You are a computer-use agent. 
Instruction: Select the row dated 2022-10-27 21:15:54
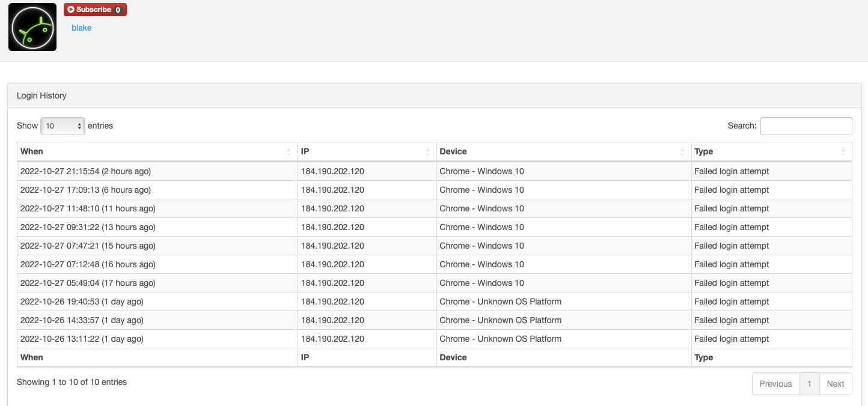coord(434,171)
